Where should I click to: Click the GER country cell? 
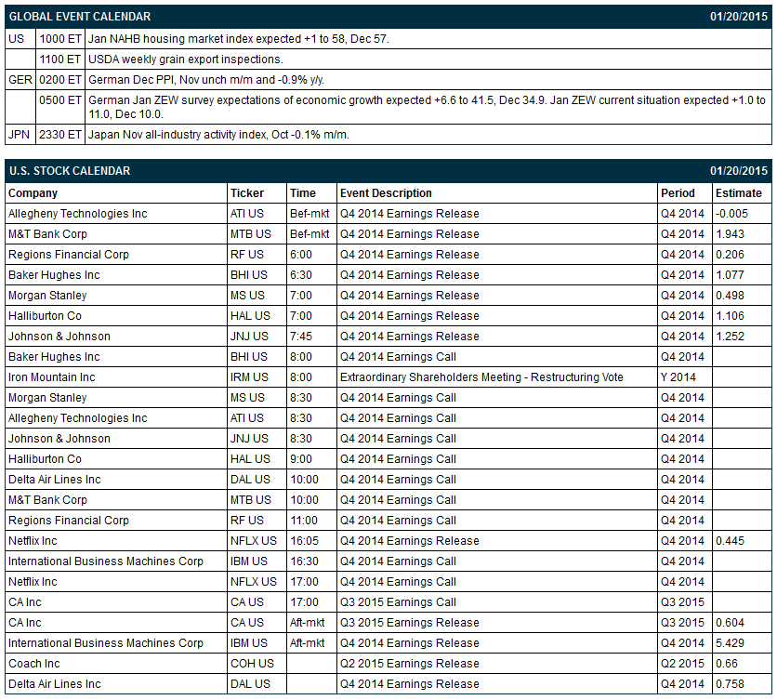tap(20, 80)
